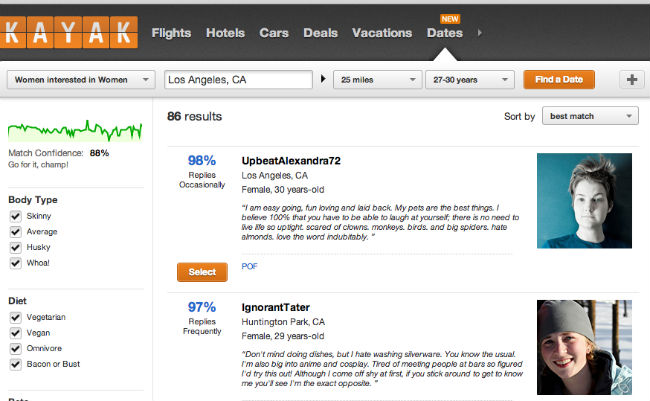This screenshot has width=650, height=401.
Task: Click the Match Confidence 88% text
Action: 58,153
